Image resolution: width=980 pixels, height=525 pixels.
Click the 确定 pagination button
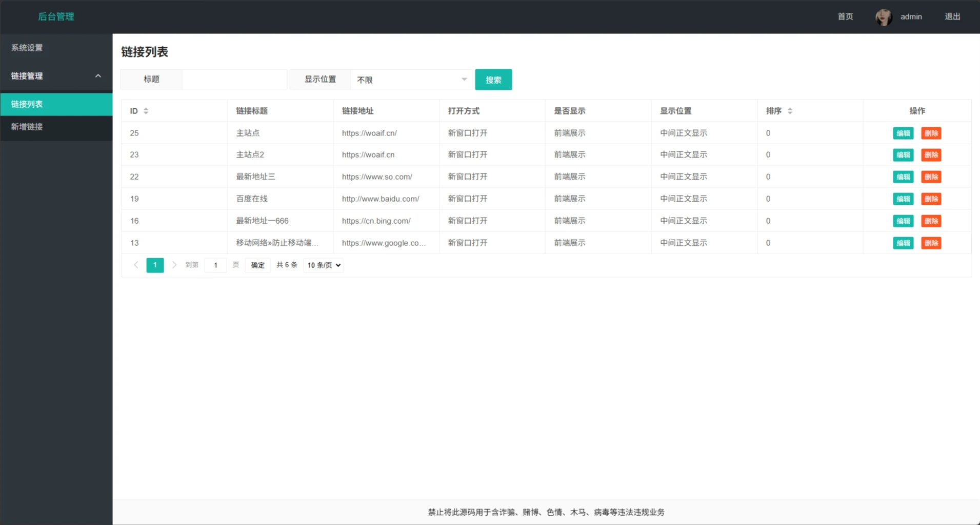(257, 265)
